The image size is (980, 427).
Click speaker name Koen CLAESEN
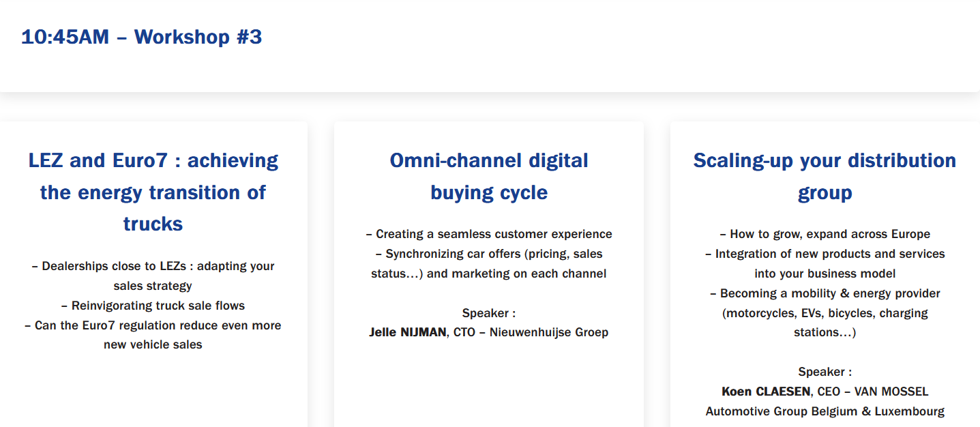[766, 392]
